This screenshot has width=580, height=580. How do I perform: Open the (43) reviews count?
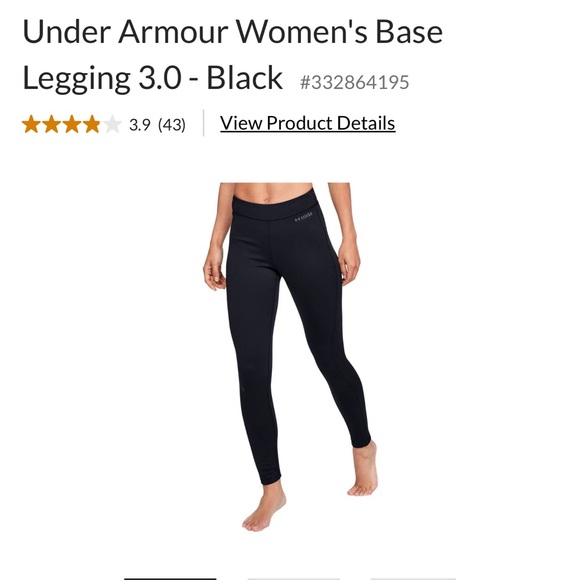pyautogui.click(x=172, y=125)
